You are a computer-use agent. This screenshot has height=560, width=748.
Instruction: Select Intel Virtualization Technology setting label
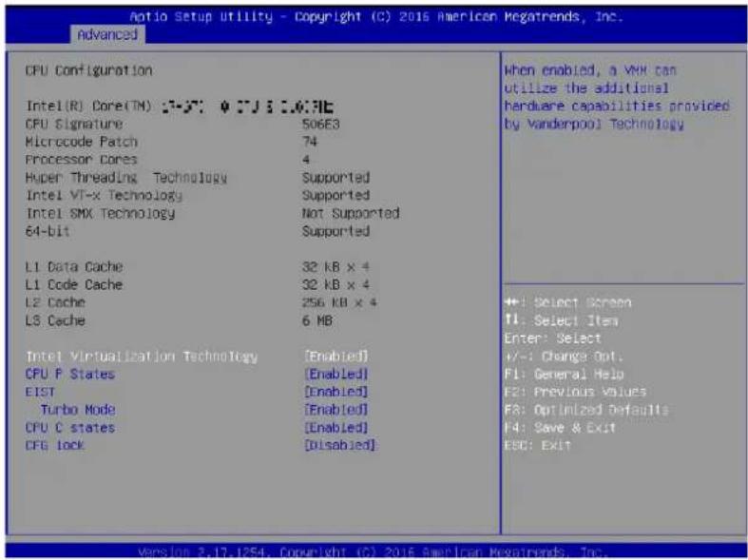(142, 357)
